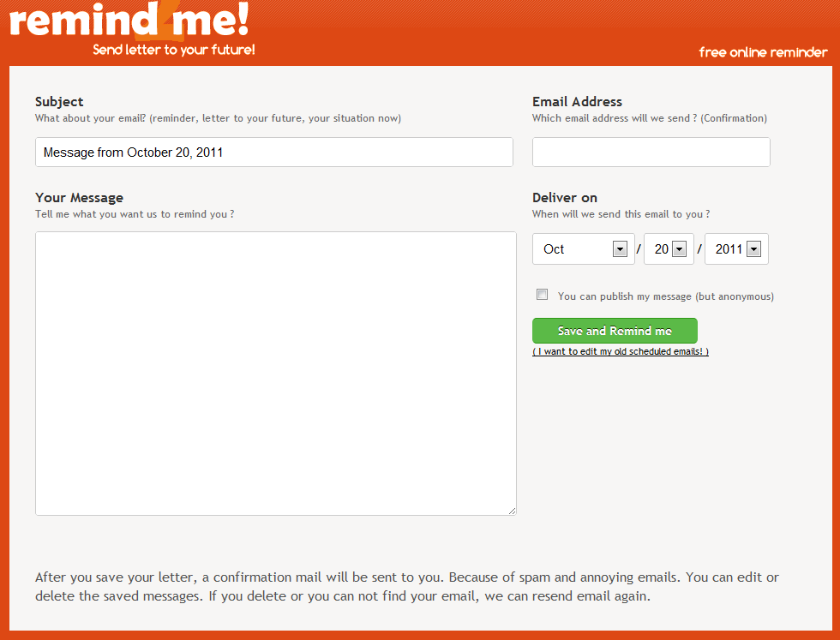
Task: Click inside the Your Message text area
Action: coord(275,373)
